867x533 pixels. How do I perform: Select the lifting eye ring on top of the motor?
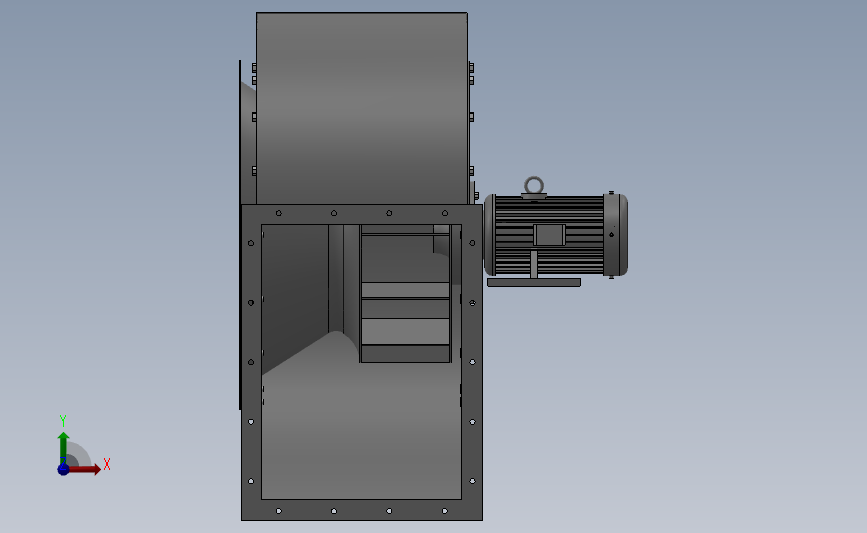[x=534, y=185]
